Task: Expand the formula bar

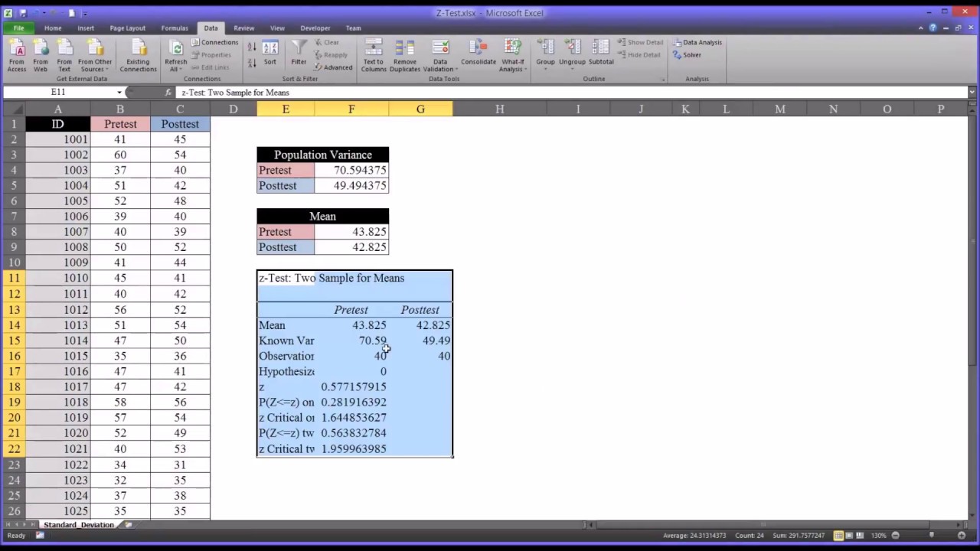Action: [972, 93]
